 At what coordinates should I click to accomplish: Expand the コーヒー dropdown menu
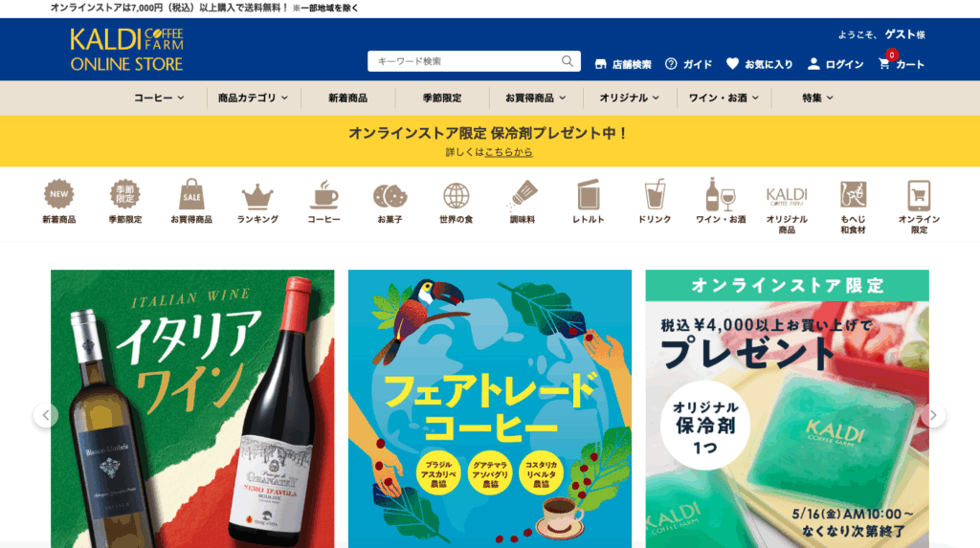(x=159, y=99)
